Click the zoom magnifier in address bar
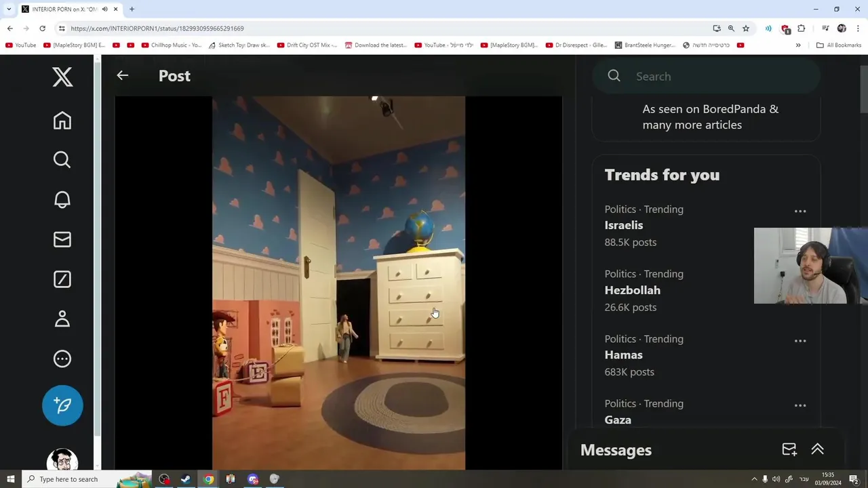Image resolution: width=868 pixels, height=488 pixels. [731, 28]
